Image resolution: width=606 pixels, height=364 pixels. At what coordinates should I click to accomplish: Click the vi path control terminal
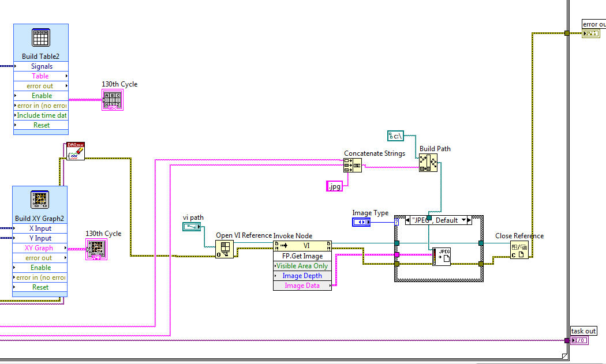(192, 227)
